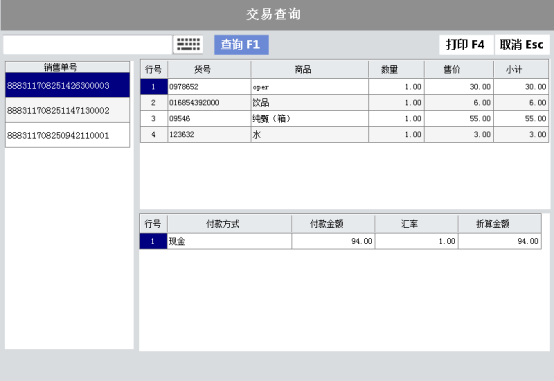This screenshot has width=554, height=381.
Task: Cancel with the 取消 Esc button
Action: point(522,45)
